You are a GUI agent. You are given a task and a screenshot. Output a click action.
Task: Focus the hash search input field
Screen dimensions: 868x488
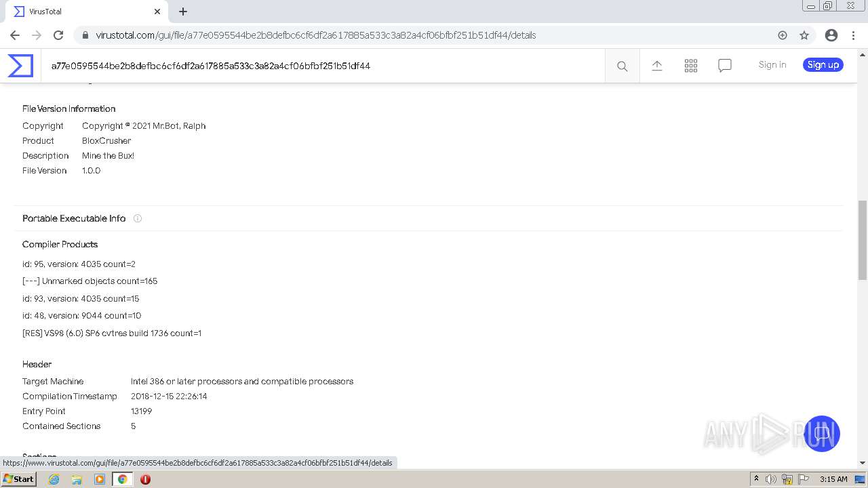[323, 66]
